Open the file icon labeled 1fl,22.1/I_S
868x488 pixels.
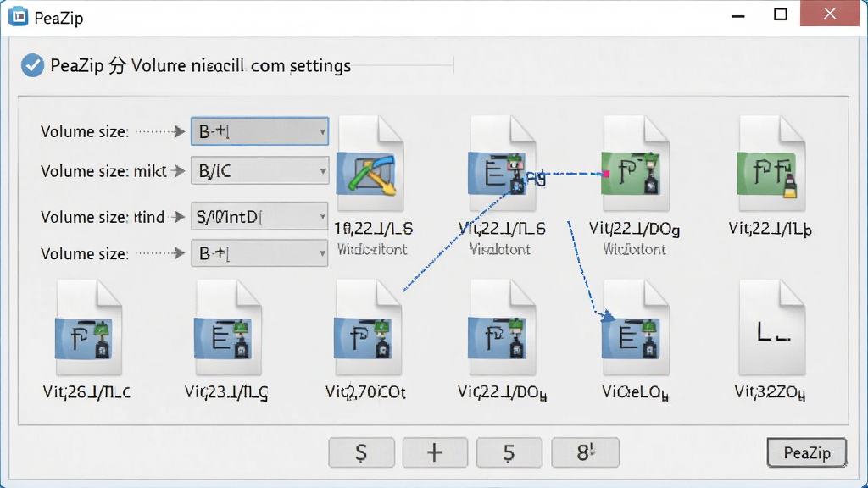click(370, 164)
